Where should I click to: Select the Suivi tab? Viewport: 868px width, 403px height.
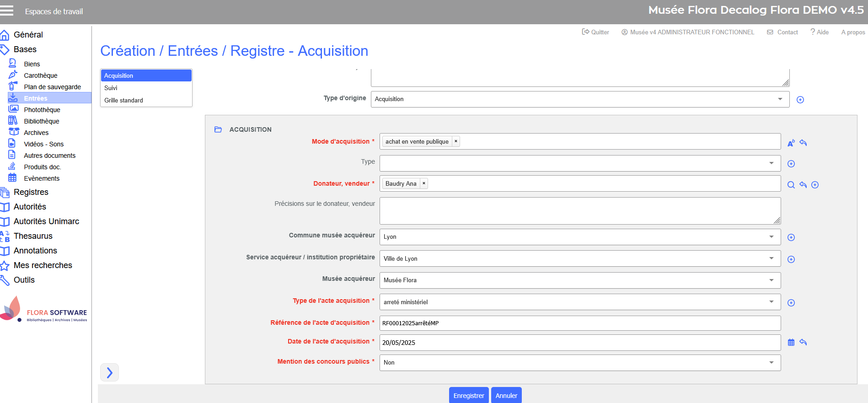(111, 88)
